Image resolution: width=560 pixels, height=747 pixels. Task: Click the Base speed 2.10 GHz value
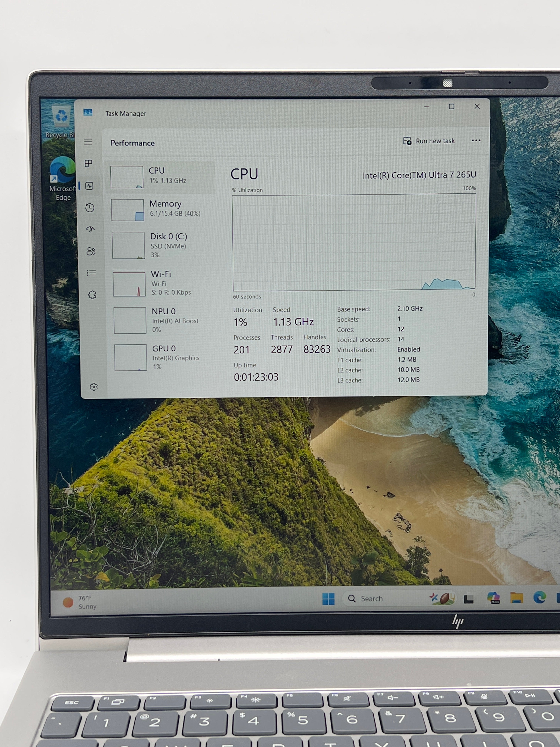pos(410,308)
